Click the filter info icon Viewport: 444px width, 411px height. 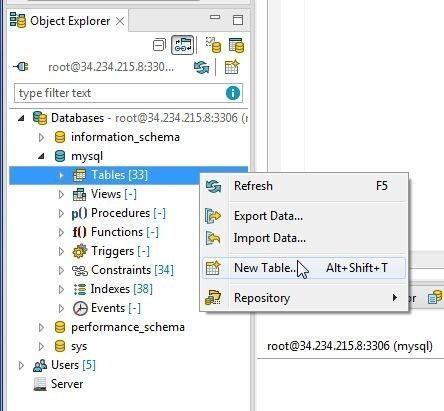(x=233, y=93)
